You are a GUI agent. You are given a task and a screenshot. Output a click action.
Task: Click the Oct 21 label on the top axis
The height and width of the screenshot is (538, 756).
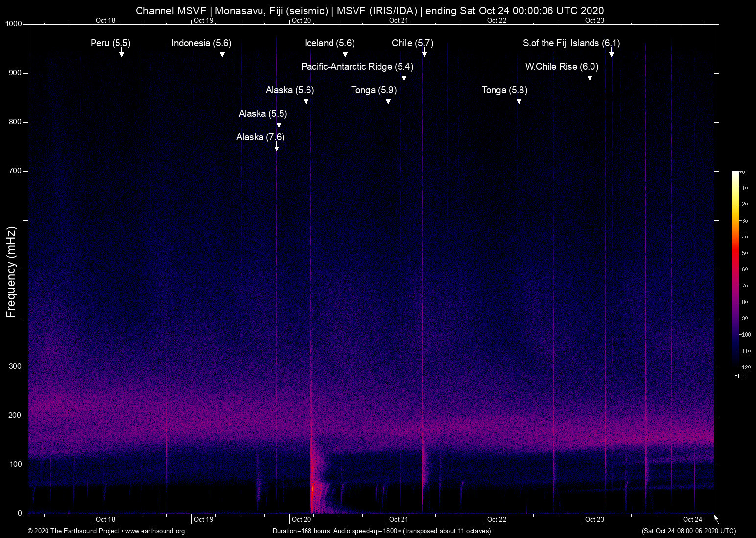point(399,20)
